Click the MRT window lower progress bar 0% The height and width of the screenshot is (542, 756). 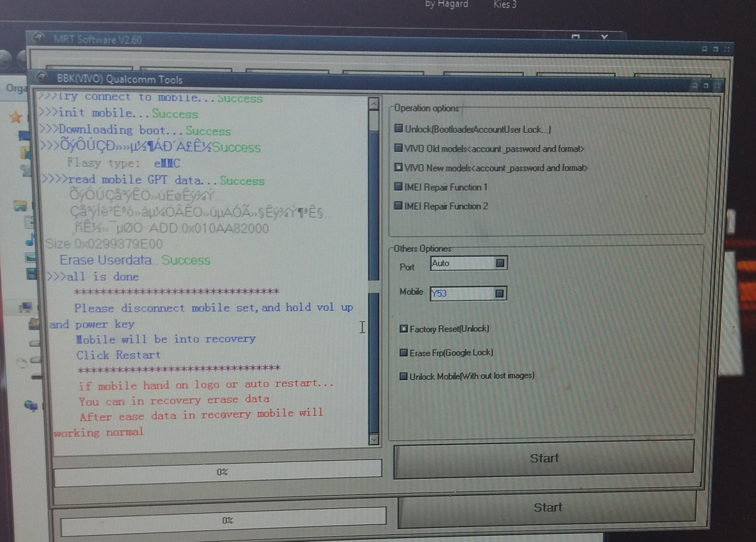pyautogui.click(x=224, y=521)
